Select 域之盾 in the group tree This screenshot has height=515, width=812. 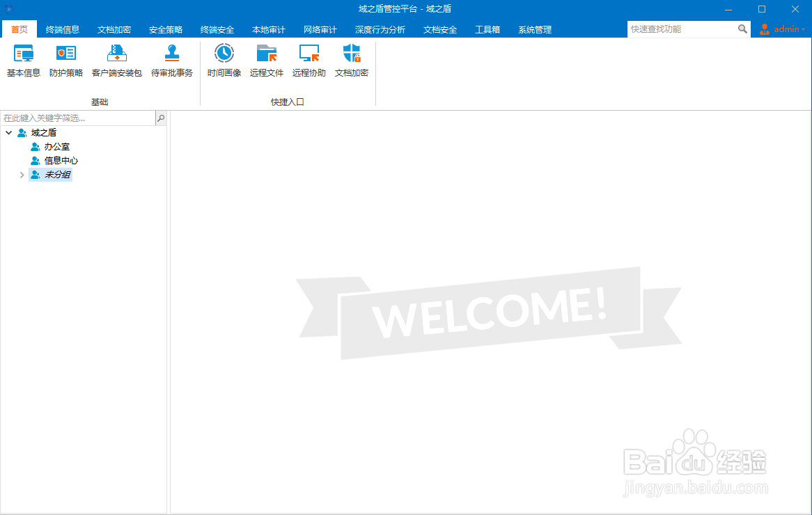[x=43, y=132]
